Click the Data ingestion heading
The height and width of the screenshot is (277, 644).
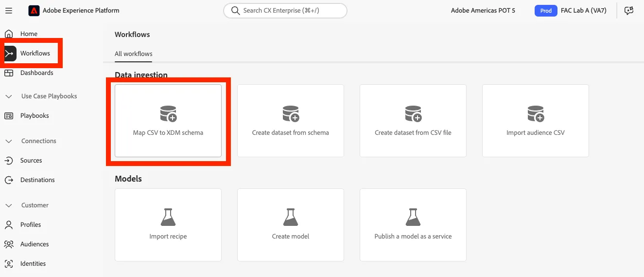[x=141, y=75]
